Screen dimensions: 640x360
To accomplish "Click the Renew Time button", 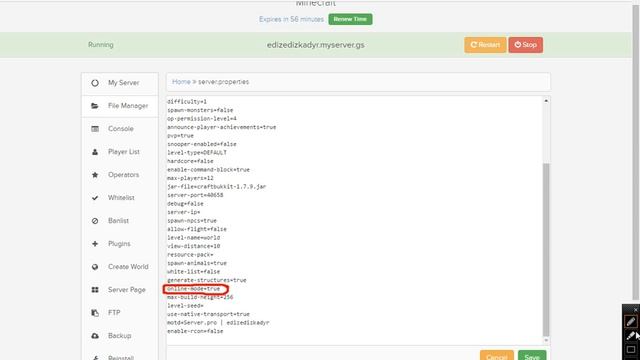I will click(x=350, y=19).
